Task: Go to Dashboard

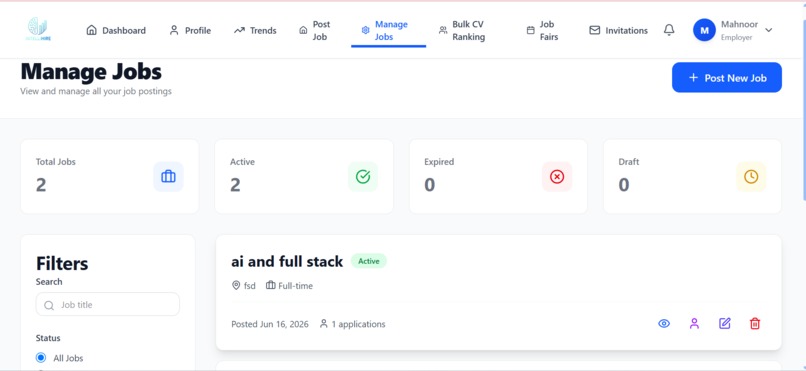Action: pyautogui.click(x=116, y=30)
